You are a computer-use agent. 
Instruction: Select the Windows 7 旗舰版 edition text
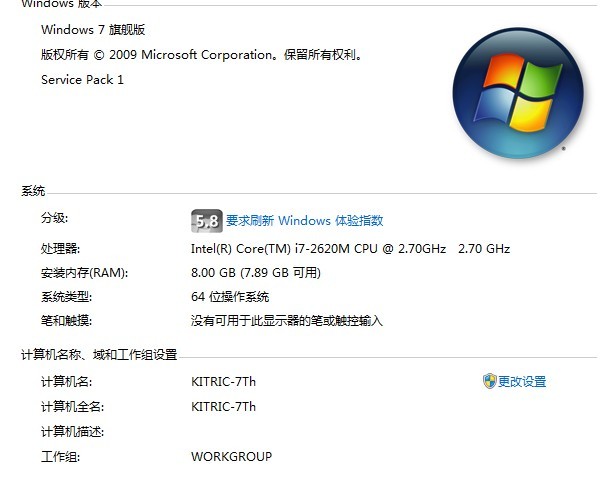tap(93, 30)
